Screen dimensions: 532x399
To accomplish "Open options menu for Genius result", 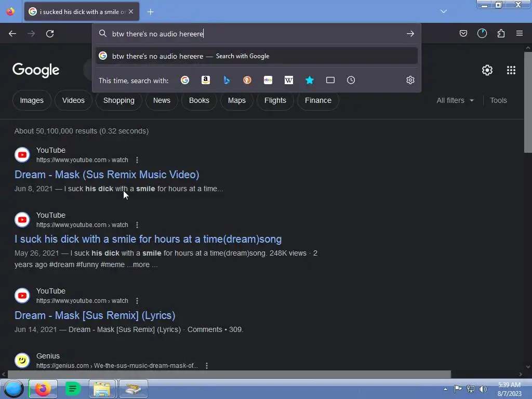I will 207,366.
